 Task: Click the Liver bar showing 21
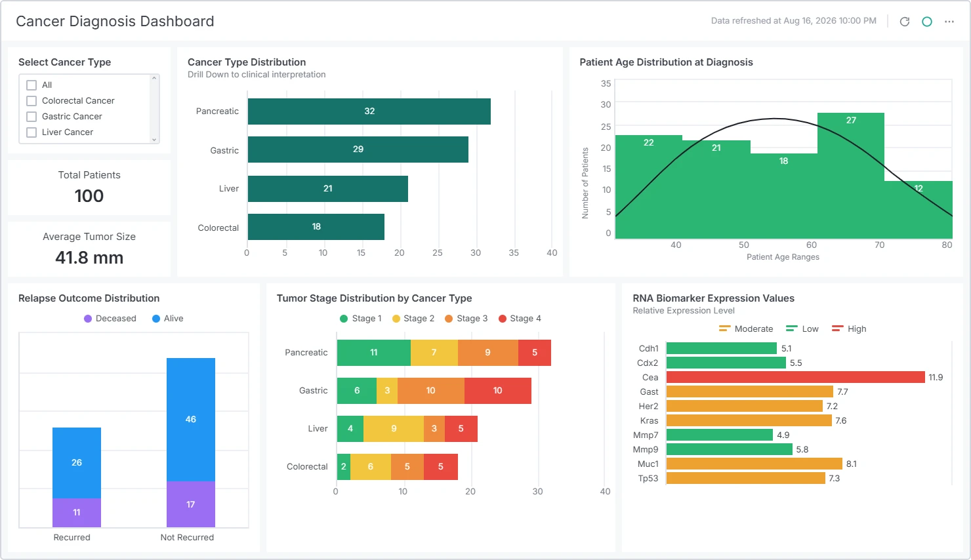point(328,189)
